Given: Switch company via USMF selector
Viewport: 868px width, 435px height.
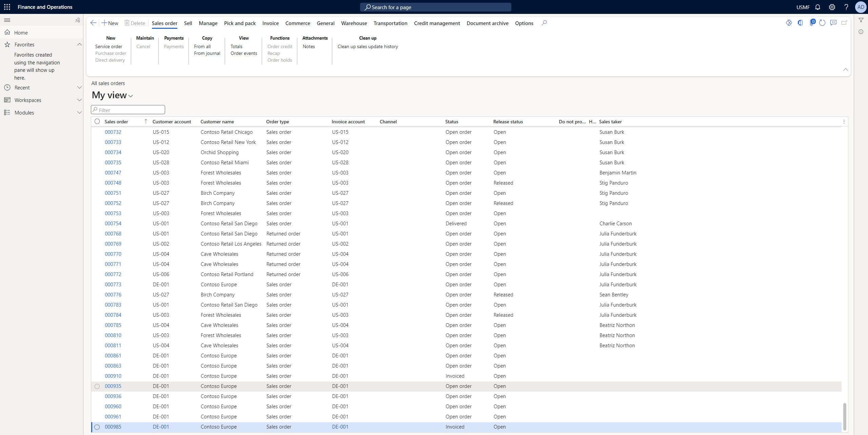Looking at the screenshot, I should (x=803, y=7).
